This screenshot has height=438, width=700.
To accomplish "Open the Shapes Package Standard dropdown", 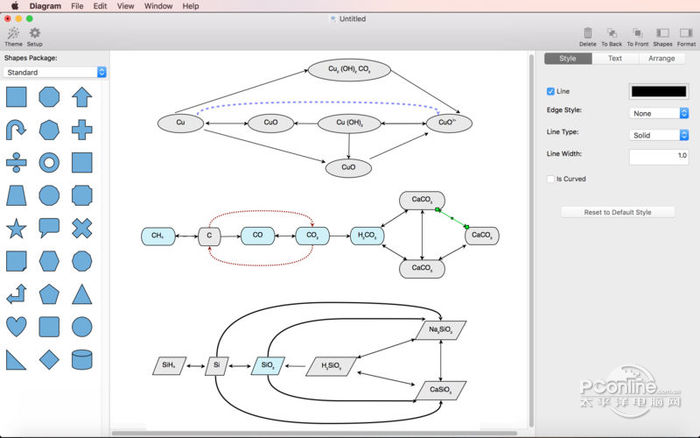I will pyautogui.click(x=55, y=72).
